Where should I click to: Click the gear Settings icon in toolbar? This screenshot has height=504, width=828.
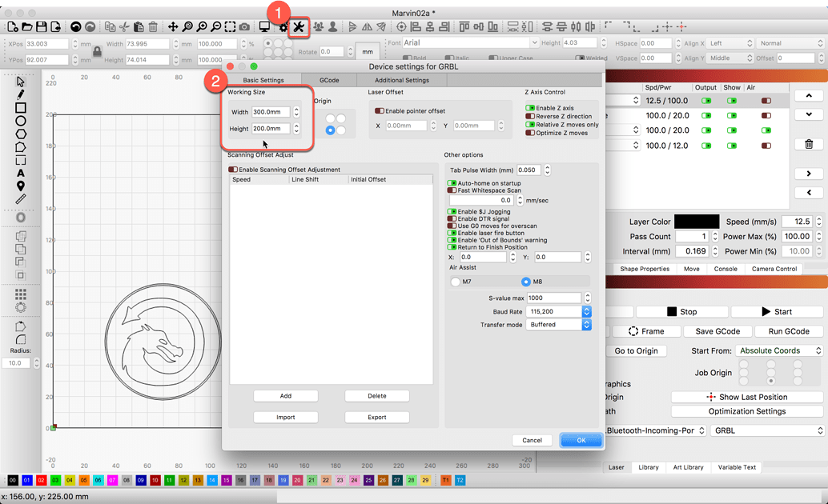(x=283, y=27)
